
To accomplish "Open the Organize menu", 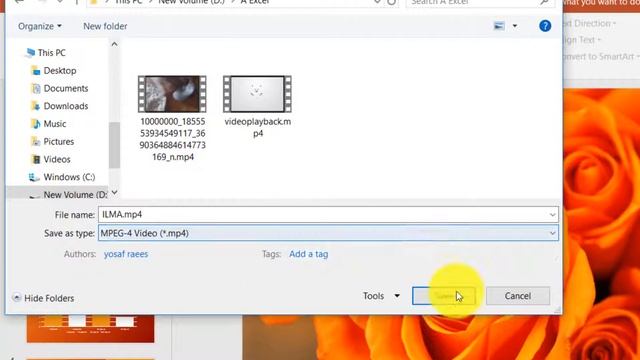I will coord(40,26).
